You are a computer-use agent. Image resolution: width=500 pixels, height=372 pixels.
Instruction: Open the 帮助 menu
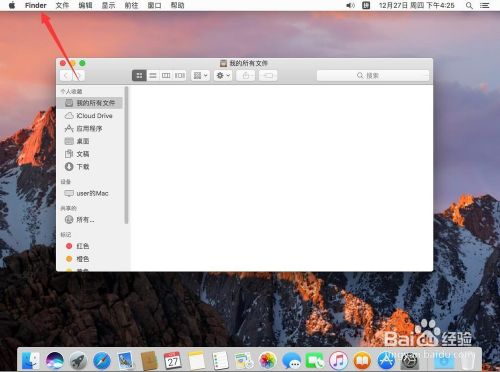tap(177, 5)
